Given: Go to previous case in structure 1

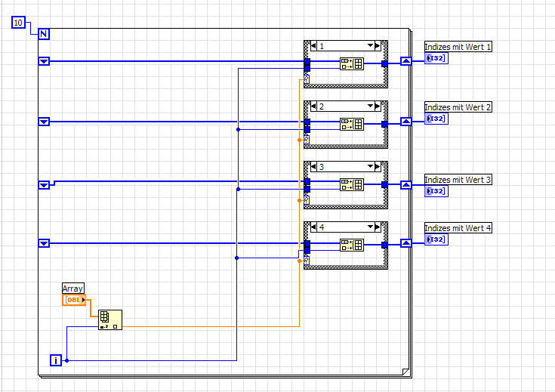Looking at the screenshot, I should pyautogui.click(x=313, y=45).
